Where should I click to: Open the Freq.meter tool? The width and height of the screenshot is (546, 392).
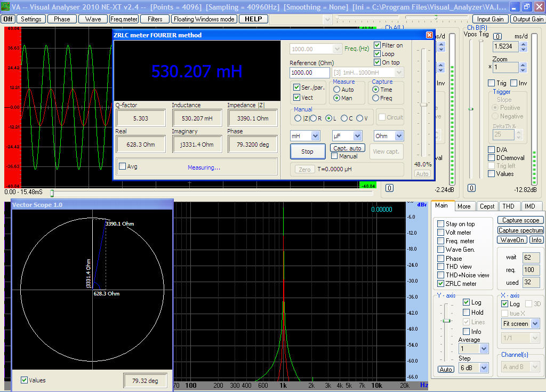pos(124,19)
